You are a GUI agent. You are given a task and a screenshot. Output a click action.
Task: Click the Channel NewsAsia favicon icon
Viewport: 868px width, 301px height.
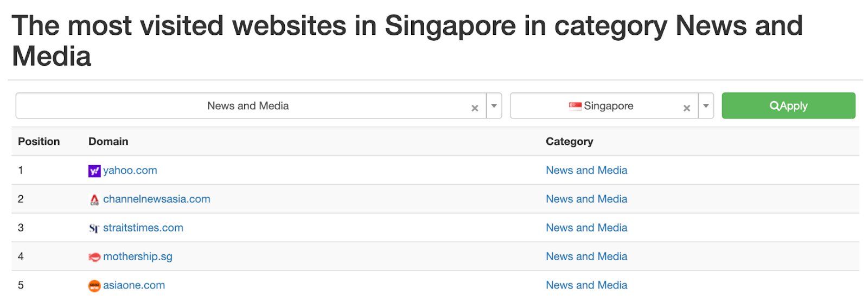point(94,200)
